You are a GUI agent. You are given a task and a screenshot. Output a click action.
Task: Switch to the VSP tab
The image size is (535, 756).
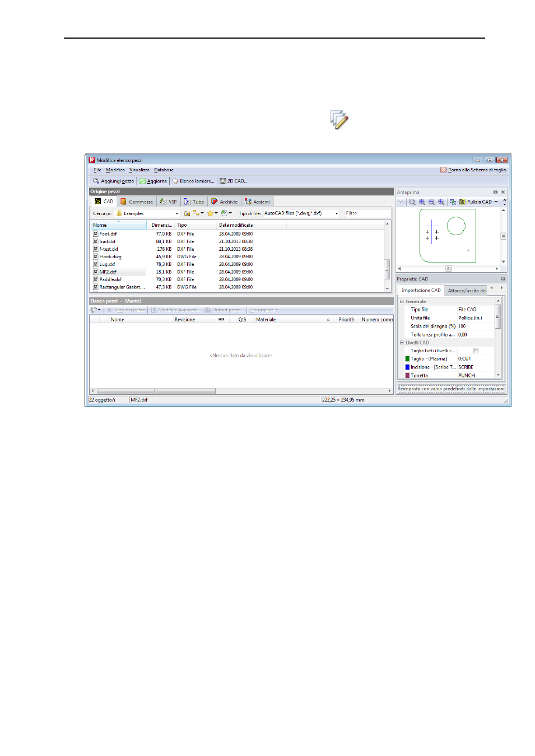click(x=168, y=202)
